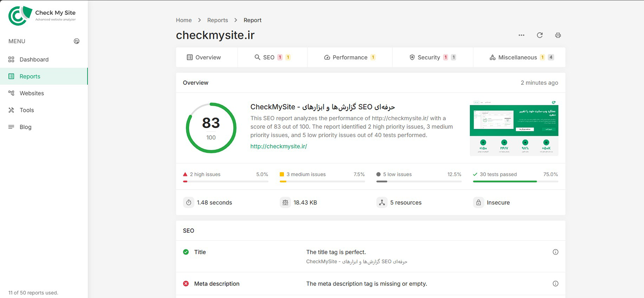
Task: Click the report page title heading
Action: pyautogui.click(x=323, y=107)
